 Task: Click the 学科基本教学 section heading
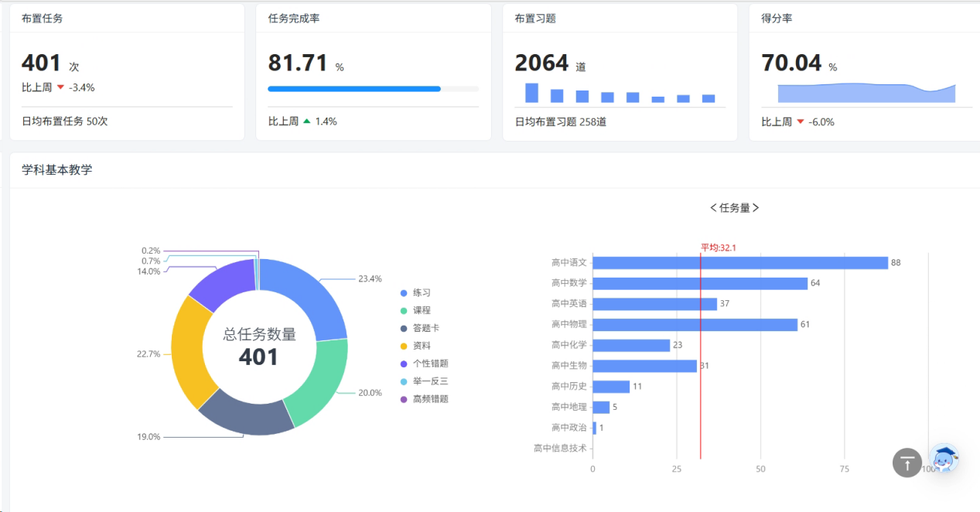coord(56,170)
